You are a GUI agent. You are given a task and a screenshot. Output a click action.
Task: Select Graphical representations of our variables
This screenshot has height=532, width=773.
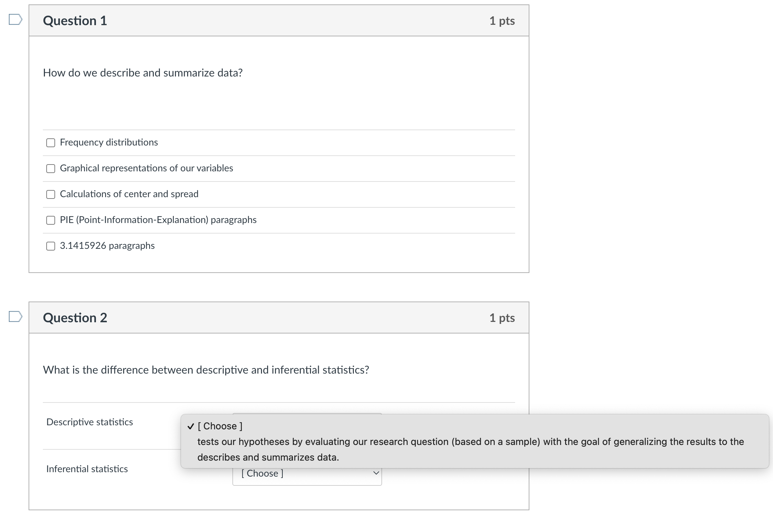click(x=50, y=168)
